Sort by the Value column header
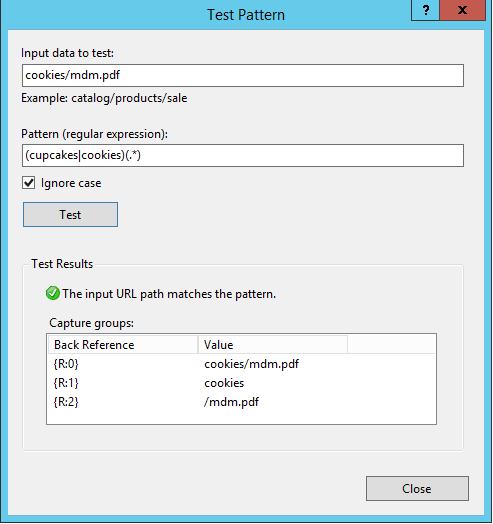Image resolution: width=493 pixels, height=524 pixels. 273,345
